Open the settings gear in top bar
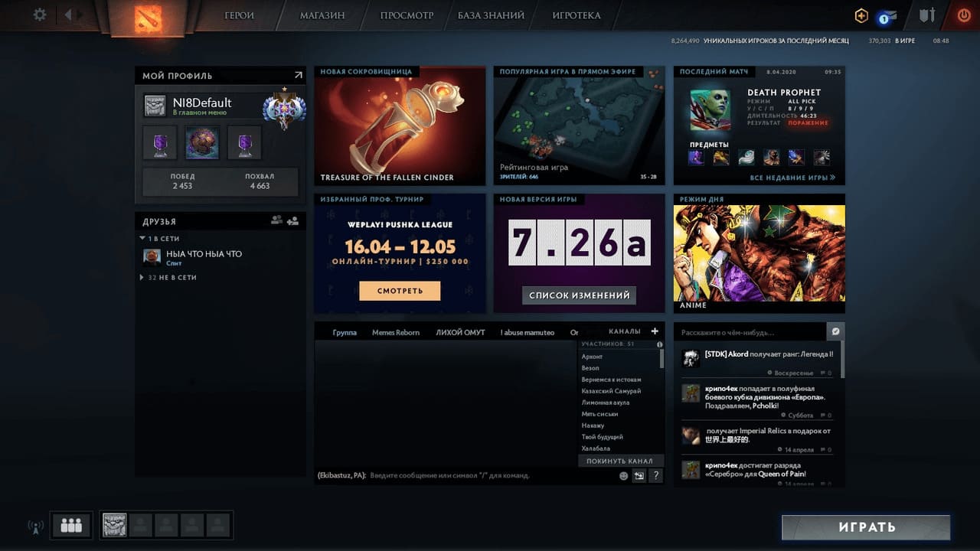The width and height of the screenshot is (980, 551). tap(40, 15)
